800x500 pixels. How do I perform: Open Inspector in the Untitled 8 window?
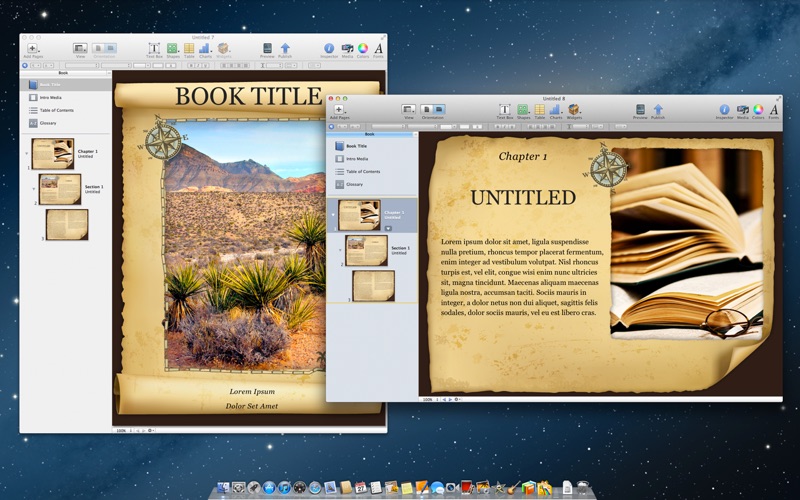724,110
